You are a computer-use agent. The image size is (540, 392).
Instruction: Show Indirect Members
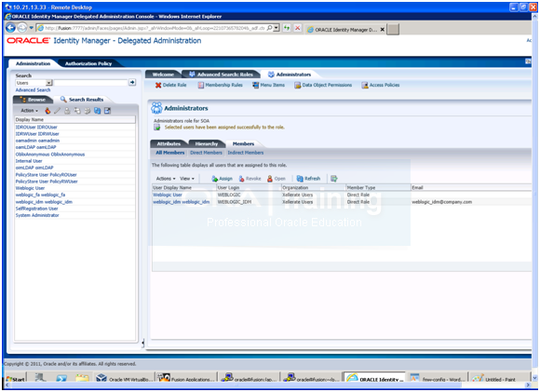click(246, 153)
